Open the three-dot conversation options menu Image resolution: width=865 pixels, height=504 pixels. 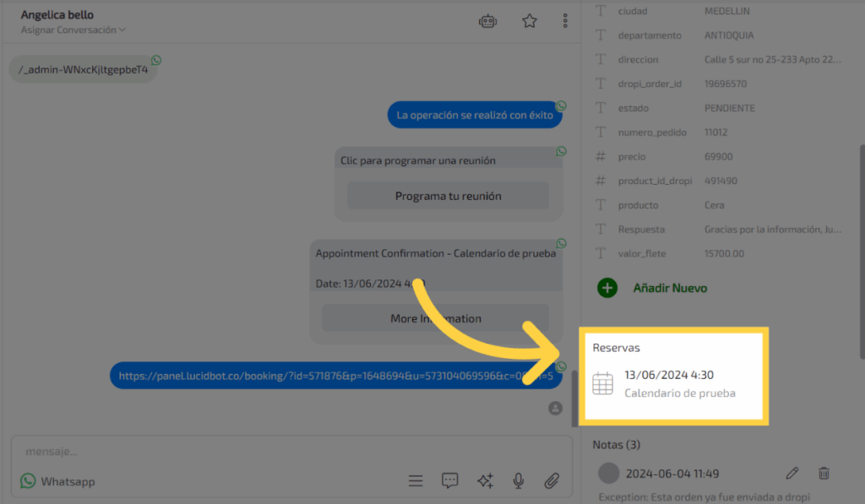pyautogui.click(x=565, y=22)
